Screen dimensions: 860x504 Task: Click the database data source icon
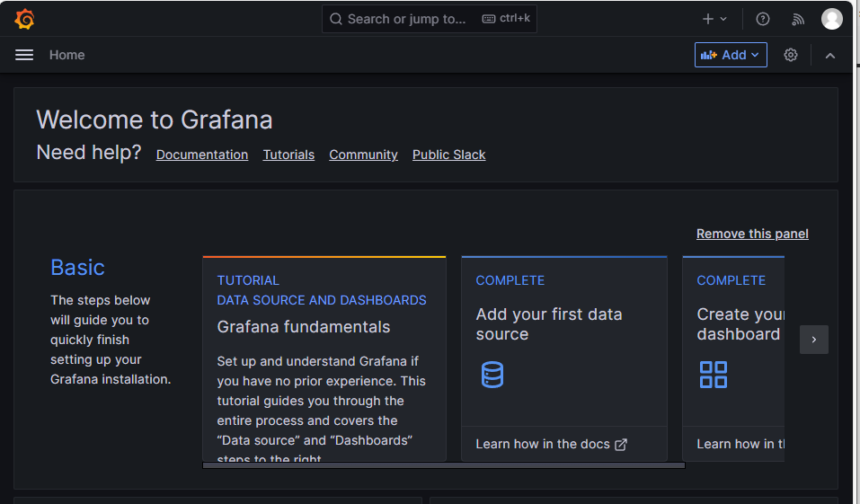[x=492, y=375]
